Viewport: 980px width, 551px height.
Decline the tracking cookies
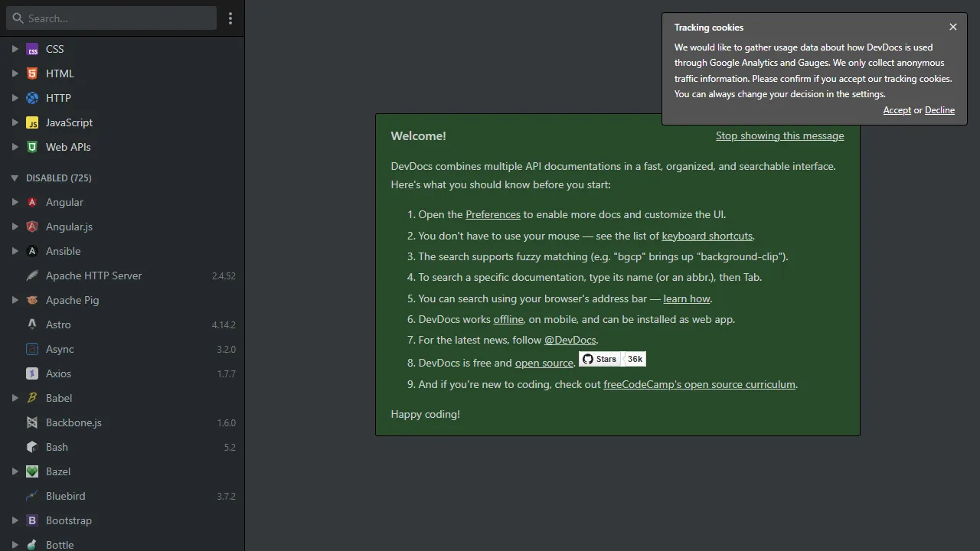click(939, 110)
